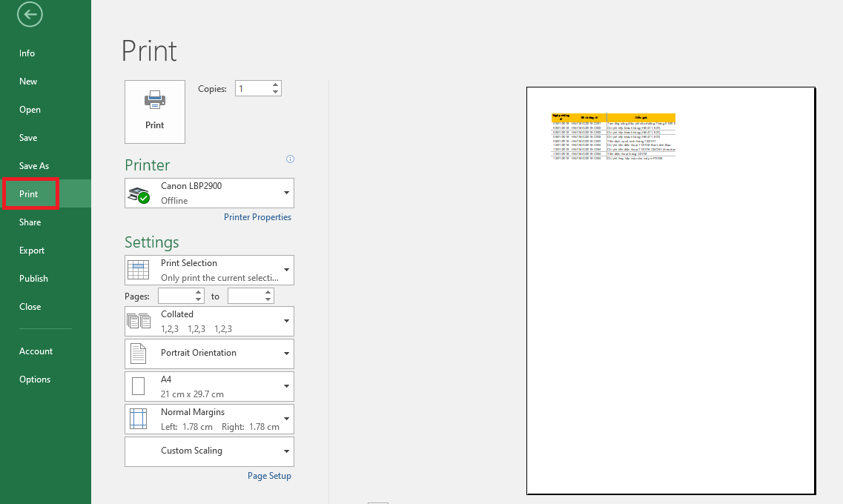843x504 pixels.
Task: Open the Save As menu item
Action: click(34, 166)
